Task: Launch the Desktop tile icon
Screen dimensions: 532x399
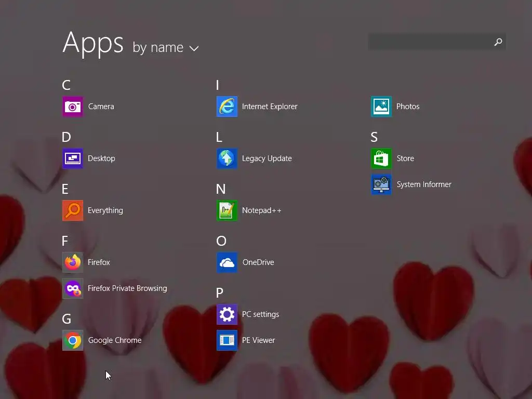Action: (x=73, y=158)
